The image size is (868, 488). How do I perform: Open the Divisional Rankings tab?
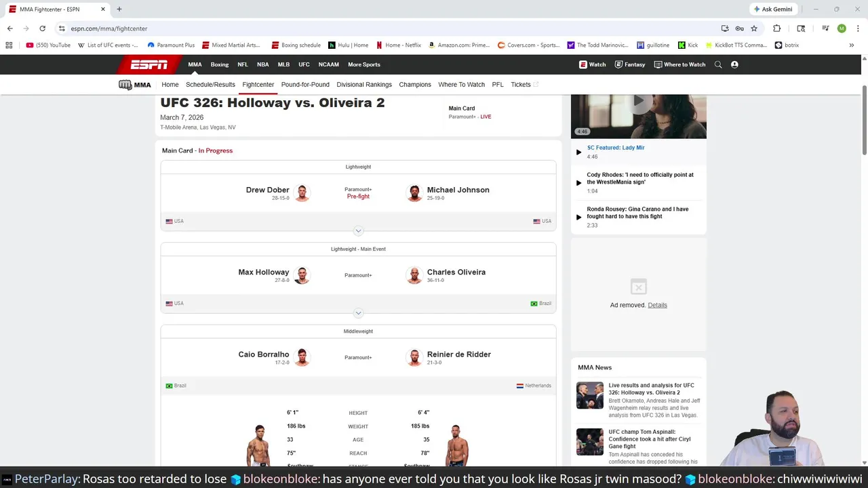pos(364,85)
